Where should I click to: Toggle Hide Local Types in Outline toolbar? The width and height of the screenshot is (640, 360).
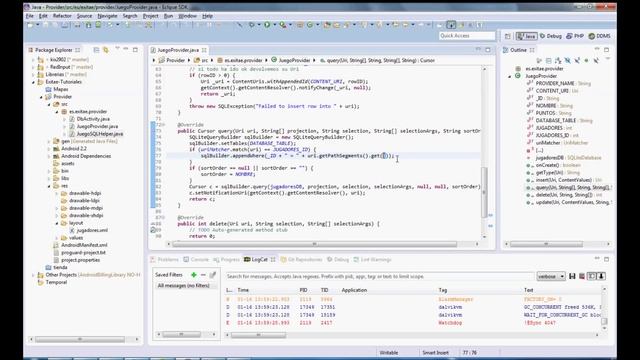pos(596,60)
